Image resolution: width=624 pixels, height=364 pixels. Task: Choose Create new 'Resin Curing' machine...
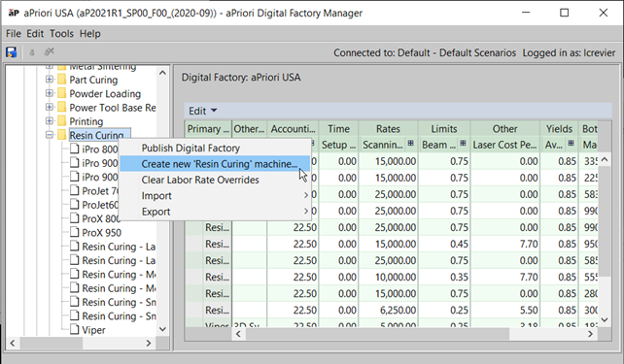click(x=215, y=164)
